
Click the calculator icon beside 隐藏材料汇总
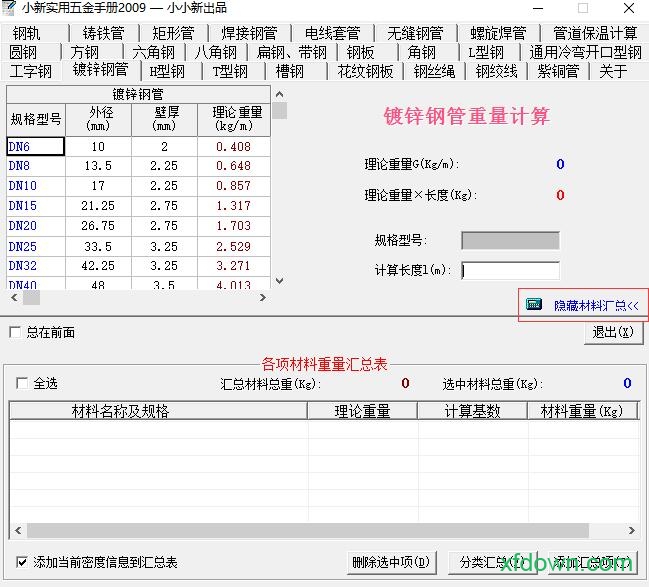click(x=534, y=304)
